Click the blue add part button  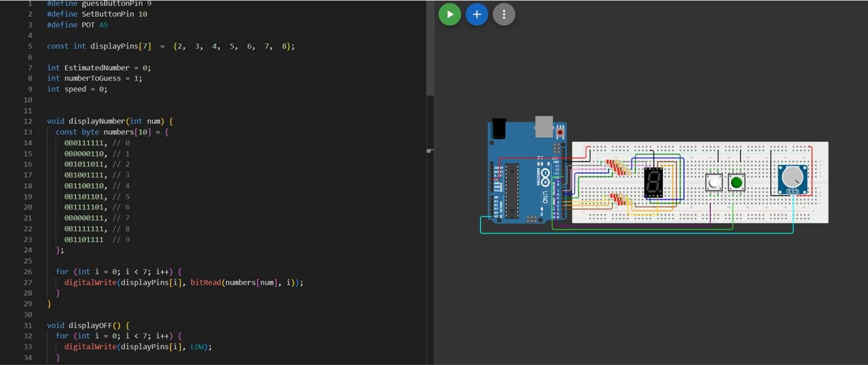click(477, 14)
